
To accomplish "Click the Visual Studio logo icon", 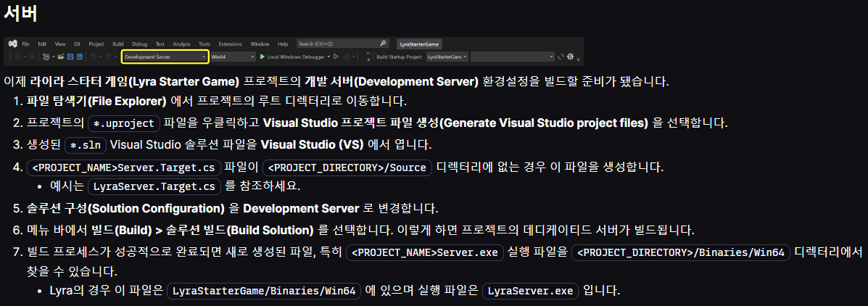I will click(13, 44).
